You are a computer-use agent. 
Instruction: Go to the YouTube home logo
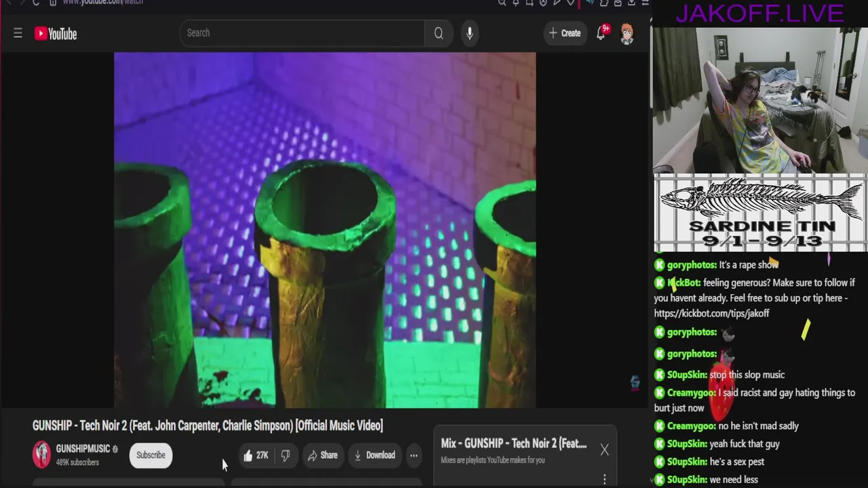tap(56, 33)
